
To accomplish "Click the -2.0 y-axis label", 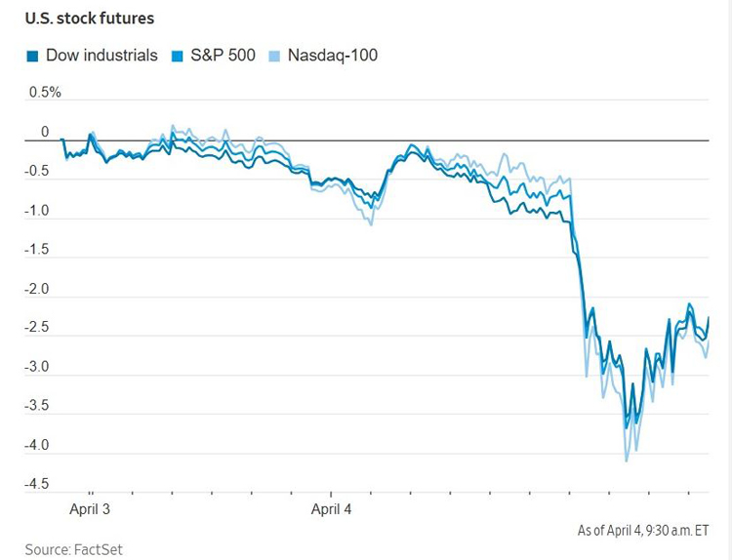I will point(36,290).
